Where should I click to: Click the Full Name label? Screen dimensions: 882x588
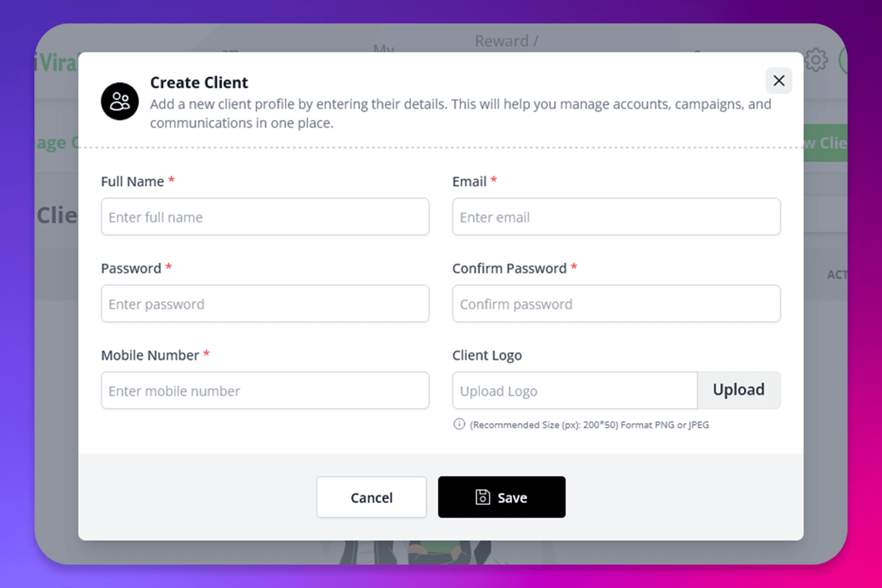pyautogui.click(x=132, y=182)
